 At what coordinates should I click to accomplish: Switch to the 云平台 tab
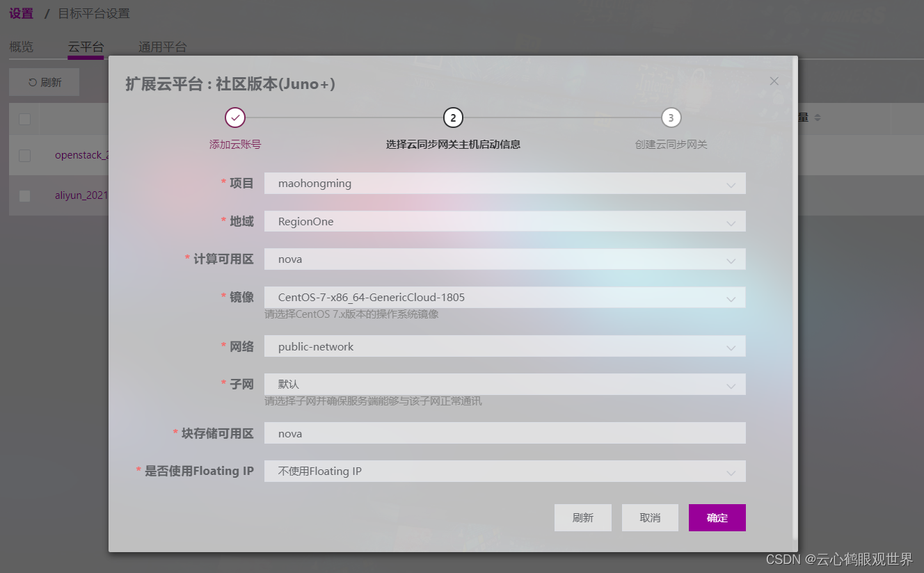[86, 47]
